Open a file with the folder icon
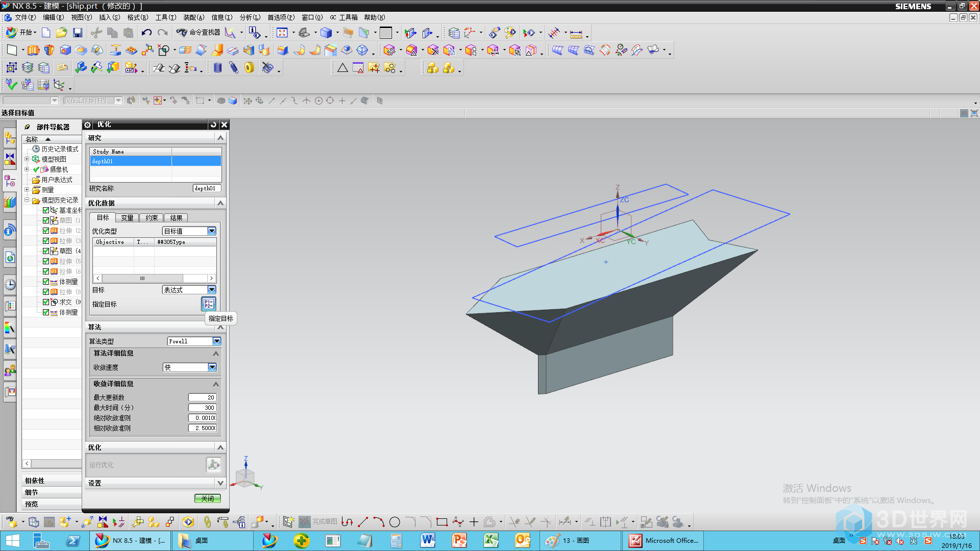 (x=61, y=33)
